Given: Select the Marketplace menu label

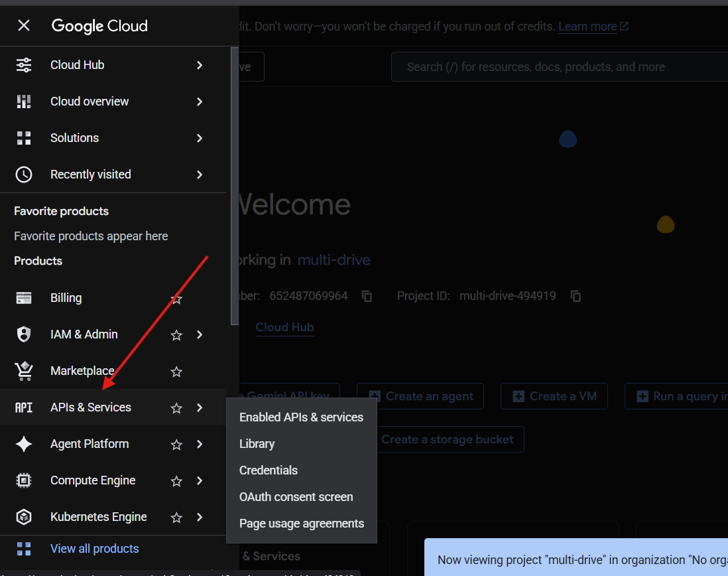Looking at the screenshot, I should 82,371.
